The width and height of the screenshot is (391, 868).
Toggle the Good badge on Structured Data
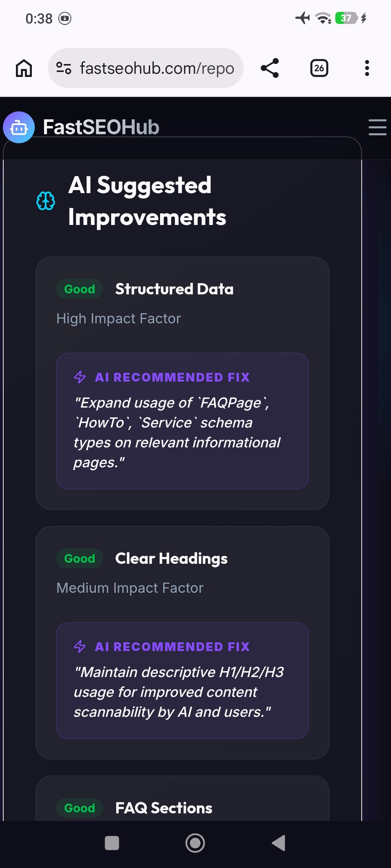coord(79,289)
